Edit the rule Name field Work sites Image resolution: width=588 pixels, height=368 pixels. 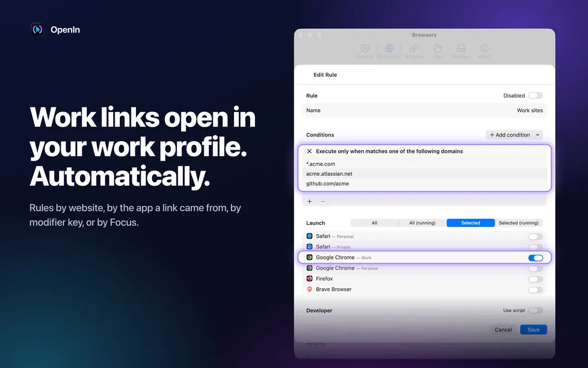(x=424, y=110)
